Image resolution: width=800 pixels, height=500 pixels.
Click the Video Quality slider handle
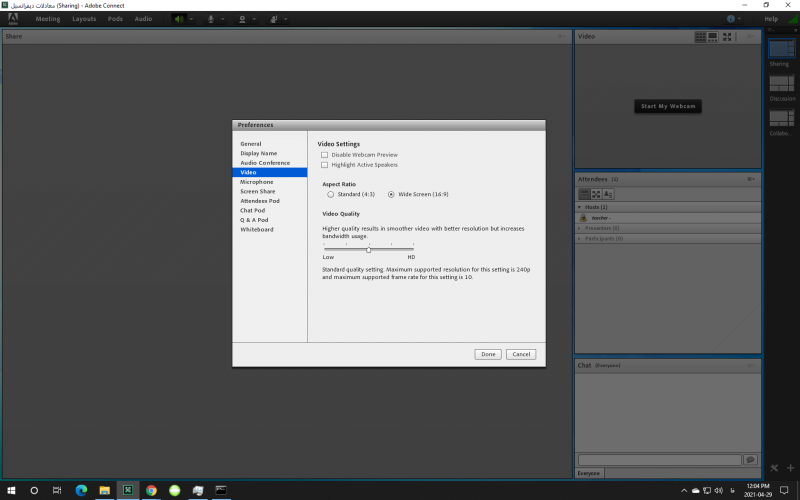(368, 249)
